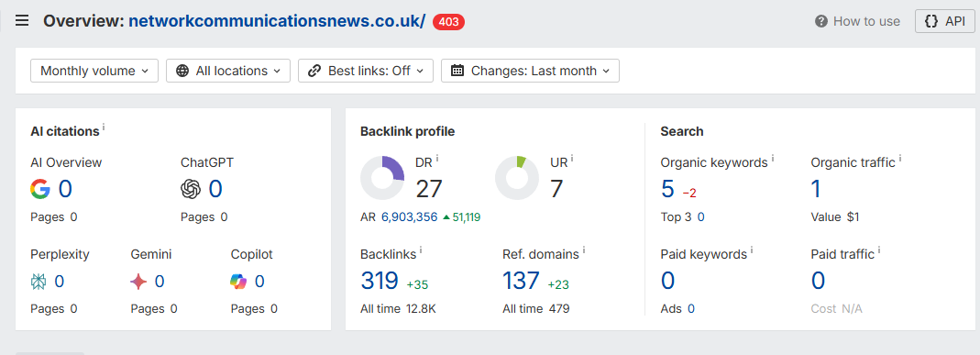Viewport: 980px width, 355px height.
Task: Expand the Best links: Off dropdown
Action: pos(366,71)
